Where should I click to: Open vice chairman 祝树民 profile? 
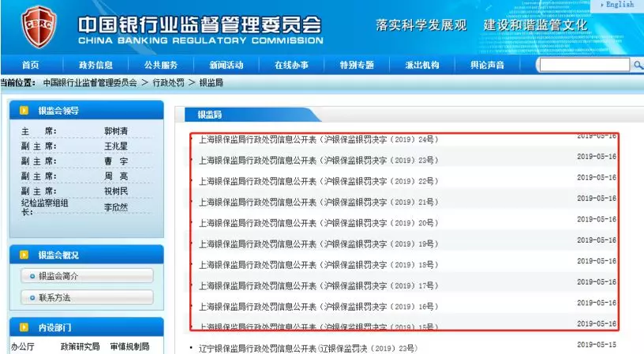click(116, 191)
